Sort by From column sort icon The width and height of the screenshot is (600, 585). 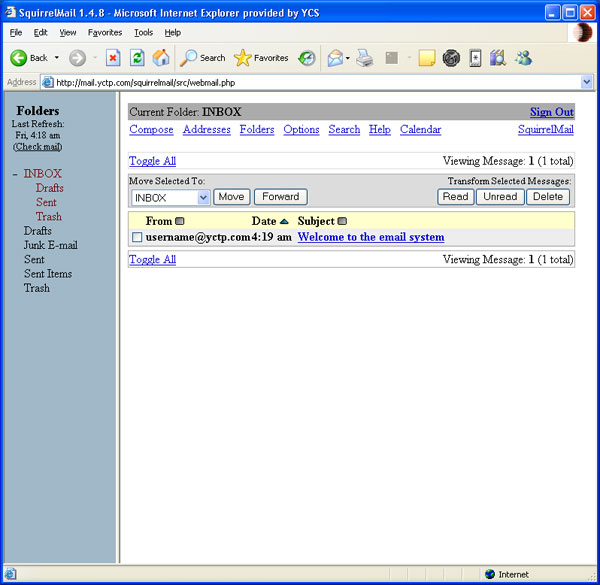point(179,222)
